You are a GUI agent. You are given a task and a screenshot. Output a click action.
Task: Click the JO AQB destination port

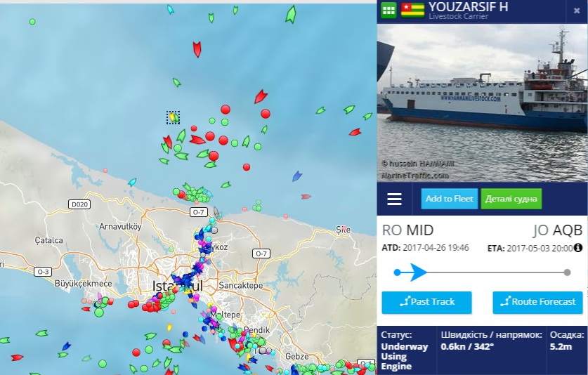(x=558, y=230)
